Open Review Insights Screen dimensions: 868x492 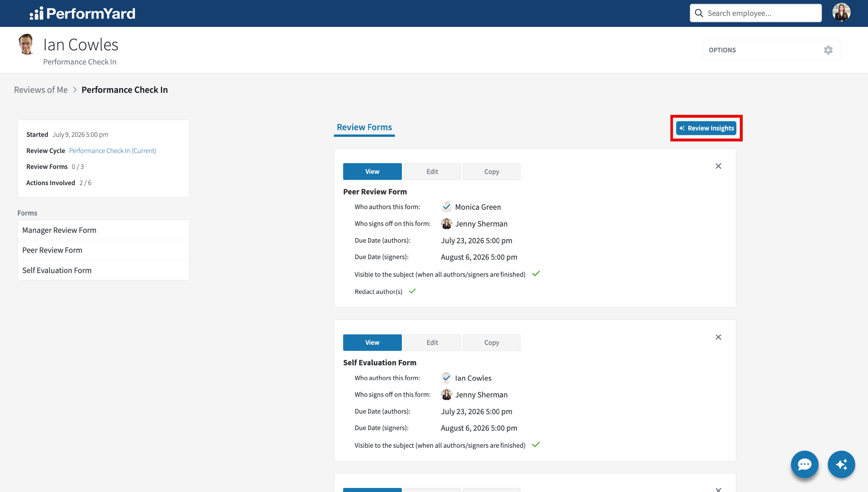click(x=706, y=128)
